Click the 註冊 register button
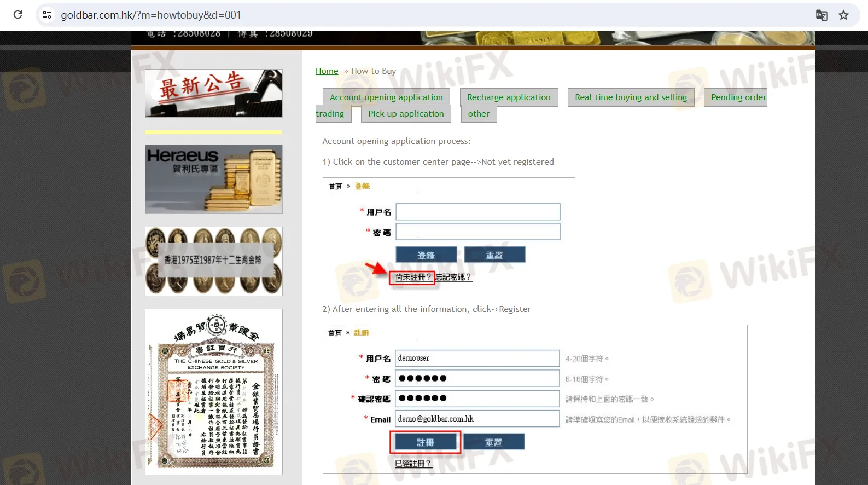 tap(425, 442)
